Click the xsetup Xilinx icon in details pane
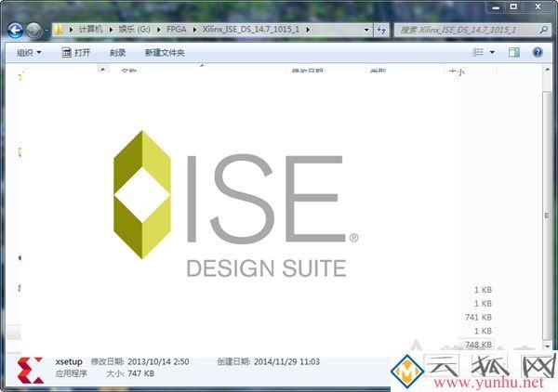 (x=31, y=371)
